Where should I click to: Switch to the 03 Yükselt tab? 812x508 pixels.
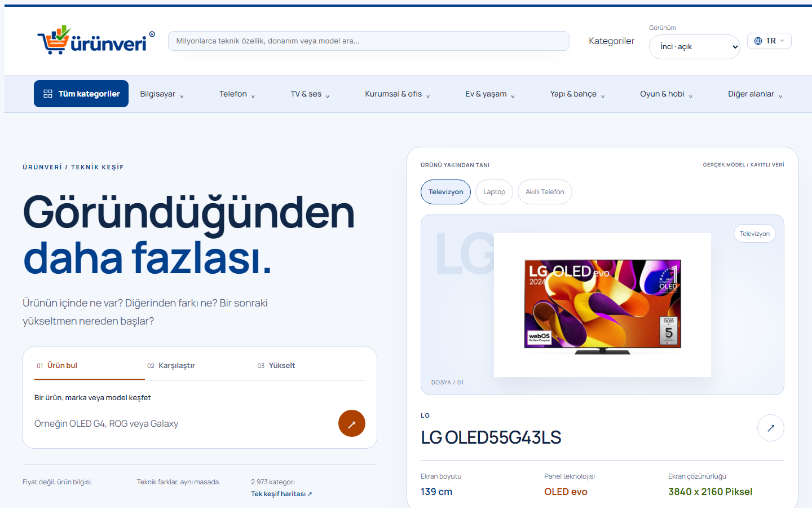(x=310, y=366)
